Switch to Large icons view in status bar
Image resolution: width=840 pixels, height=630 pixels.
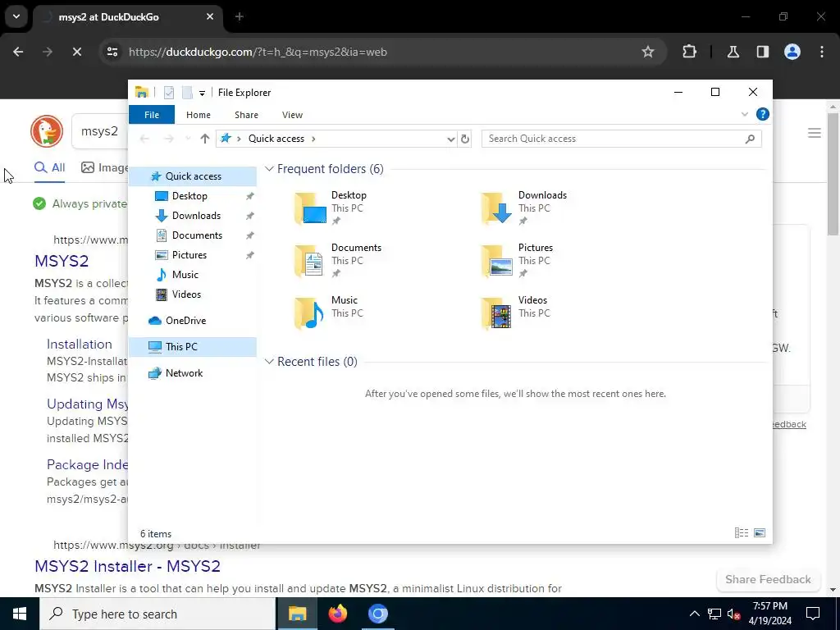[x=760, y=533]
